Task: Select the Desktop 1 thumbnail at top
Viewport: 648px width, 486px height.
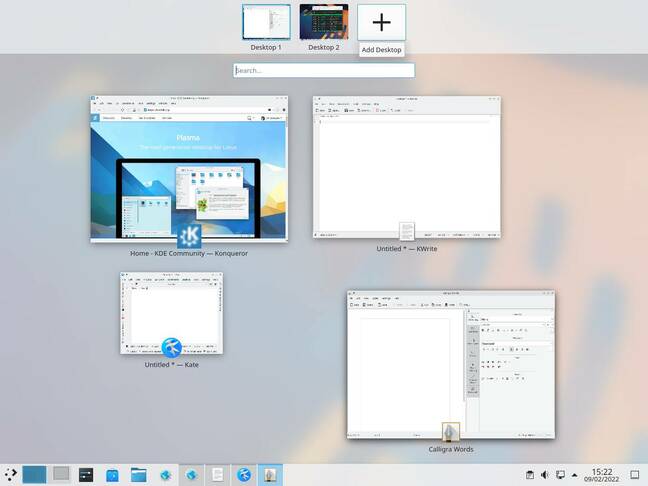Action: [x=266, y=22]
